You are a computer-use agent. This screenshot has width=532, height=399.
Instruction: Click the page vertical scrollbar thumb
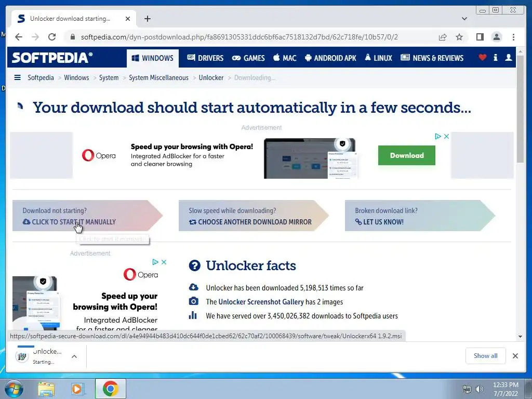[521, 109]
